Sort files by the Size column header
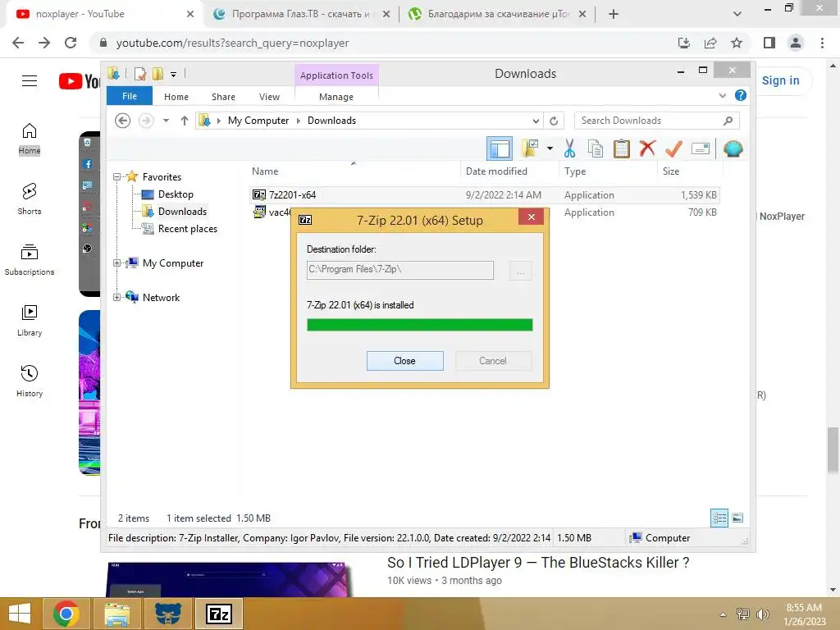840x630 pixels. 671,171
